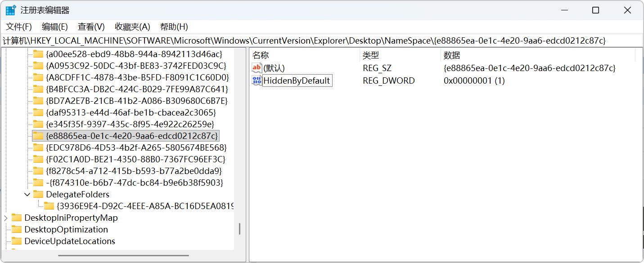Click folder icon of {F02C1A0D-BE21-4350-88B0-7367FC96EF3C}
The width and height of the screenshot is (644, 263).
[x=38, y=159]
